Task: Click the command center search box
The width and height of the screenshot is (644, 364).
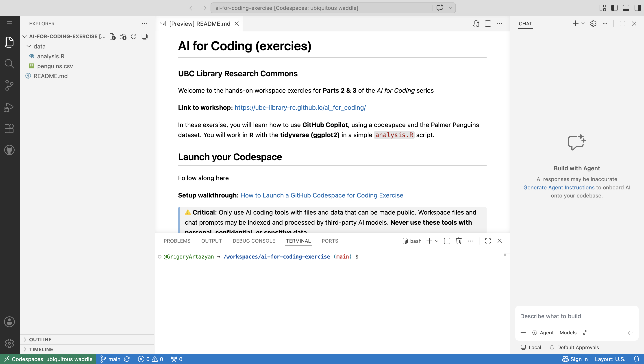Action: click(322, 8)
